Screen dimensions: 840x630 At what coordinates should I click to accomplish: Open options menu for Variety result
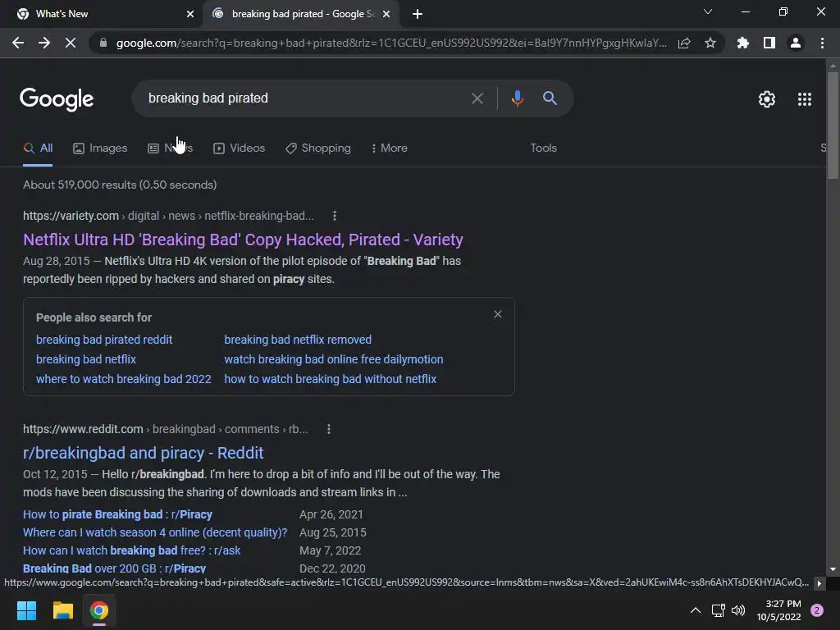point(335,216)
